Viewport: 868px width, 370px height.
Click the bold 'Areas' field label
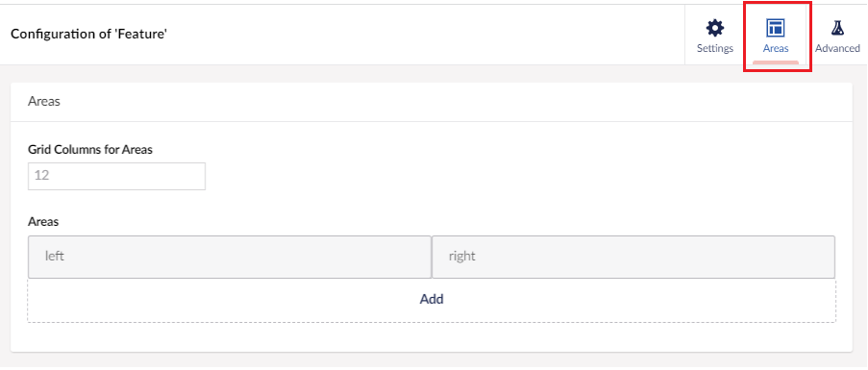tap(43, 222)
